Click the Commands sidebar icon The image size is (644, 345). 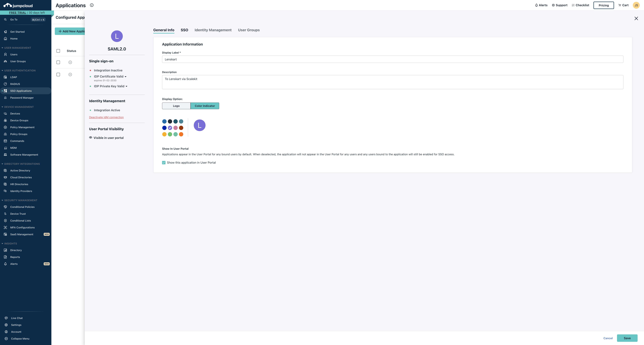click(5, 141)
